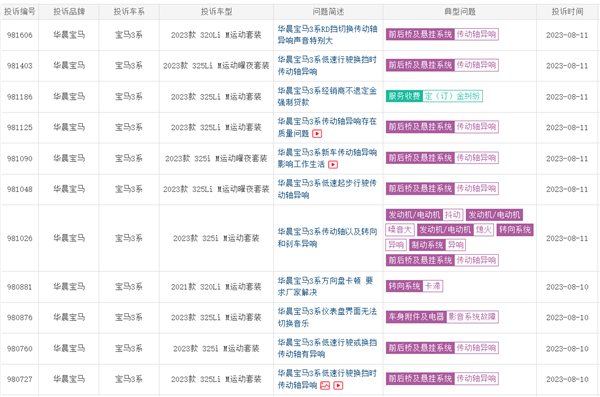This screenshot has width=600, height=397.
Task: Open link '华晨宝马3系新车传动轴异响影响工作生活'
Action: [x=327, y=158]
